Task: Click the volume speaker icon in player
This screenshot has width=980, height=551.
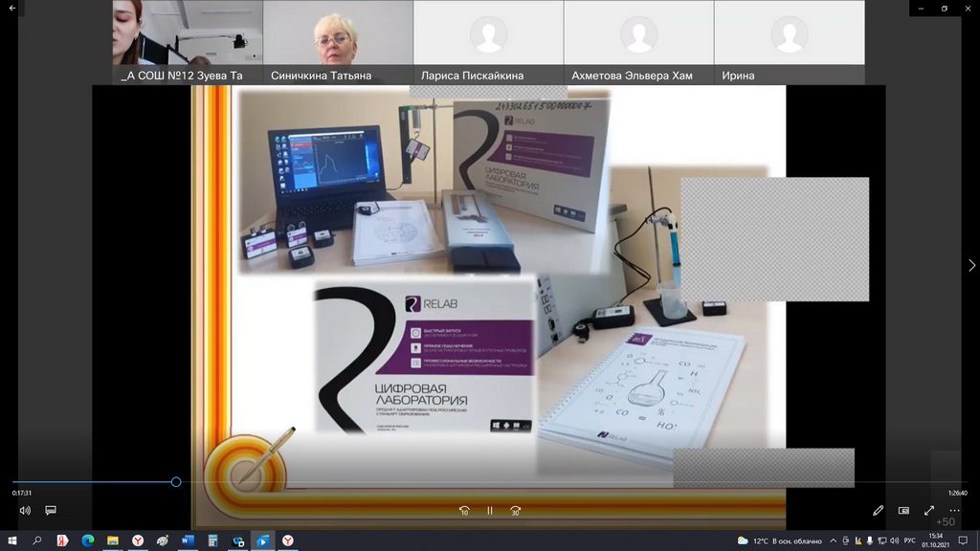Action: [x=25, y=511]
